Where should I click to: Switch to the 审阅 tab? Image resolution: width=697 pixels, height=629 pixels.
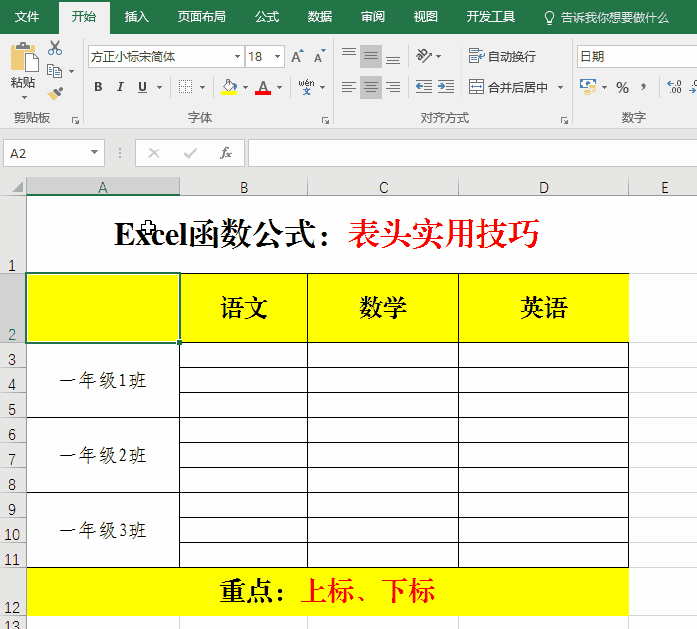click(x=373, y=17)
